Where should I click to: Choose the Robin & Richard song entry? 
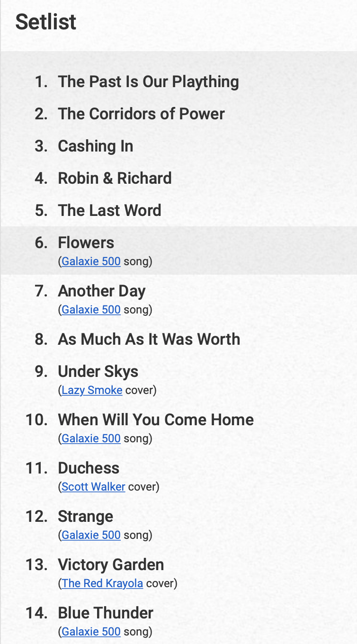[115, 178]
